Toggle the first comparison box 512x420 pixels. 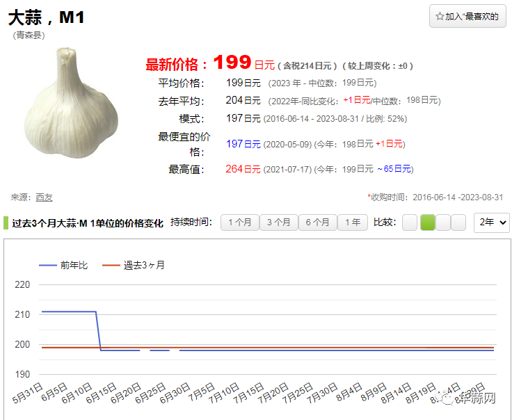click(410, 223)
